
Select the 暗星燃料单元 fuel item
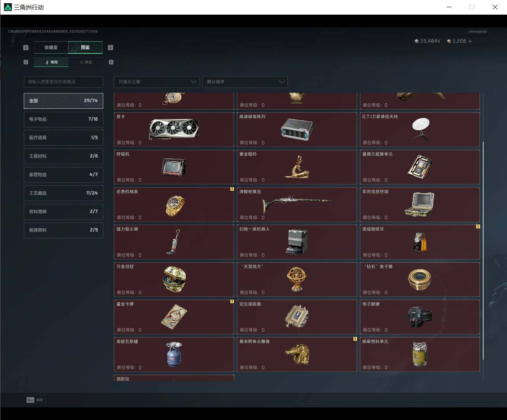coord(420,354)
